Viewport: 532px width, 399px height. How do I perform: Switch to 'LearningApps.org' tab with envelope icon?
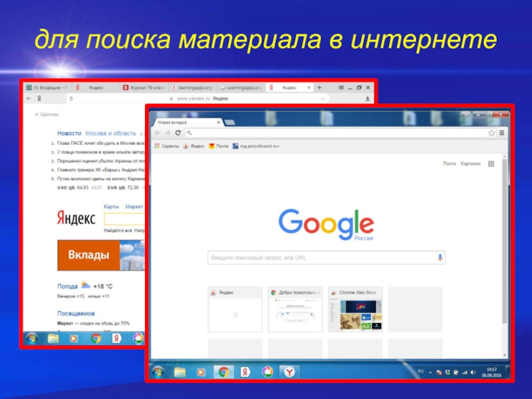(241, 88)
